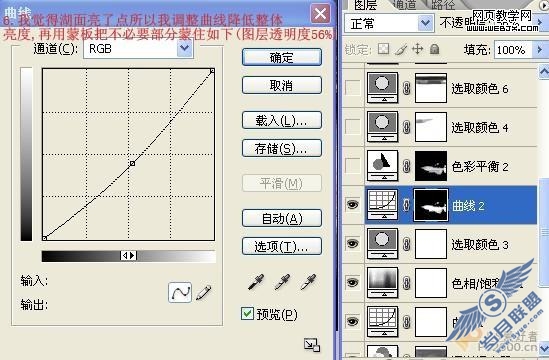Hide the bottom curves layer below 色相/饱和度

353,321
